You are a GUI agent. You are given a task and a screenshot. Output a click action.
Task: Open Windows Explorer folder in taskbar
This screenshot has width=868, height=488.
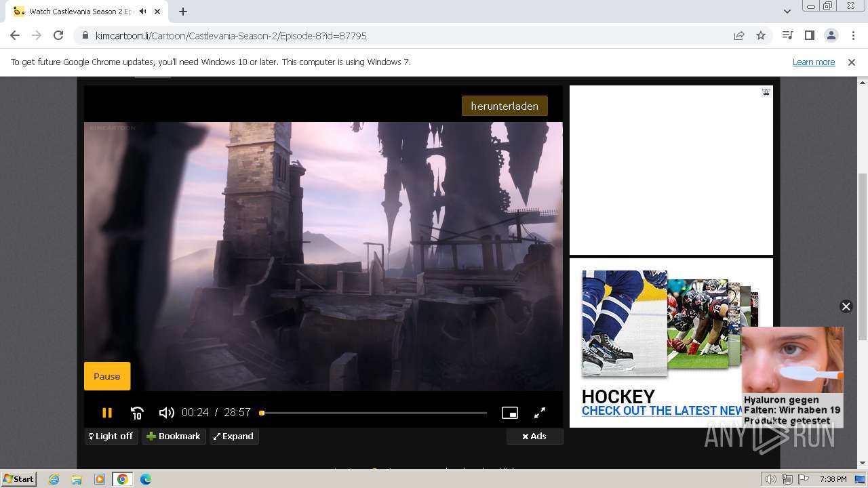77,479
